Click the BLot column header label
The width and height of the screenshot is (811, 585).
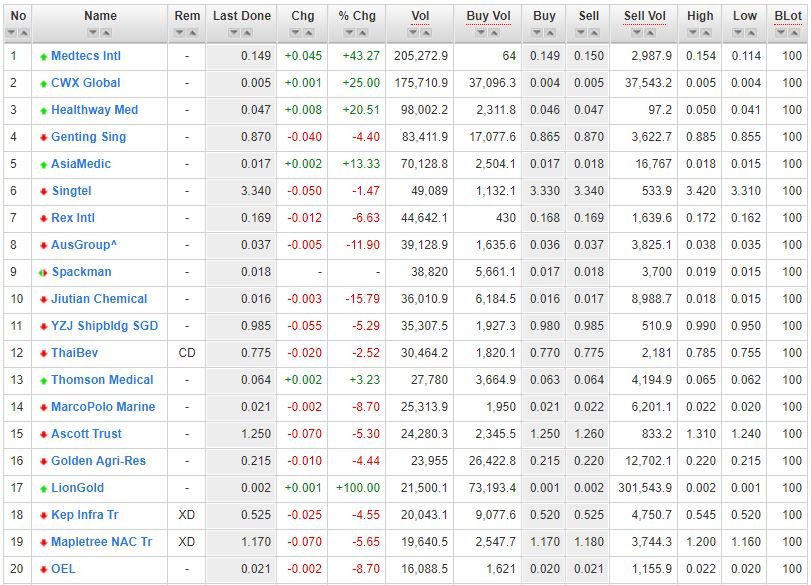tap(788, 16)
